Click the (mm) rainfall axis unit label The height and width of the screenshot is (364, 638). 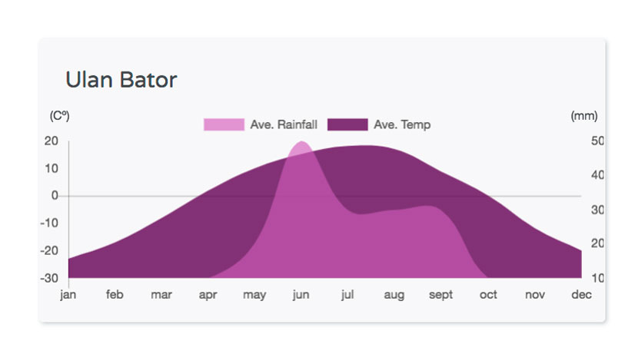[584, 116]
